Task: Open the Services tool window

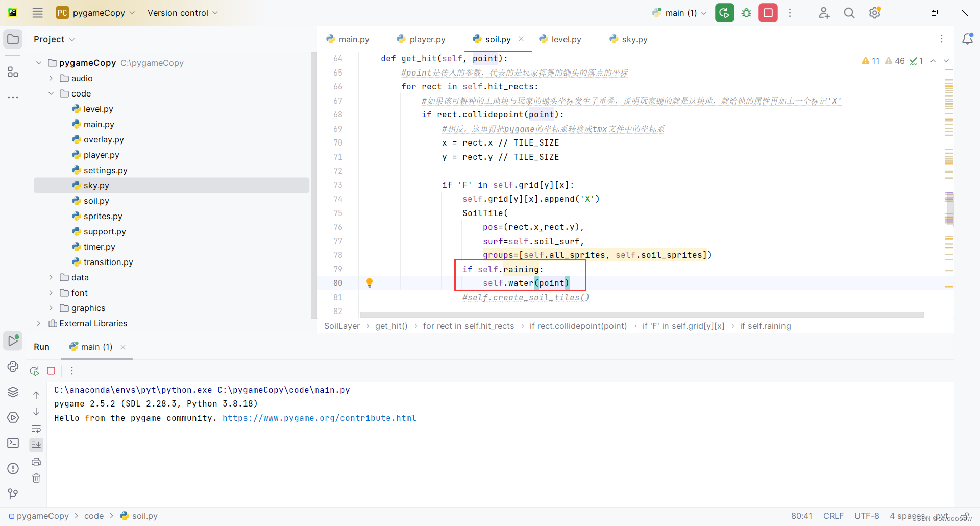Action: (x=13, y=417)
